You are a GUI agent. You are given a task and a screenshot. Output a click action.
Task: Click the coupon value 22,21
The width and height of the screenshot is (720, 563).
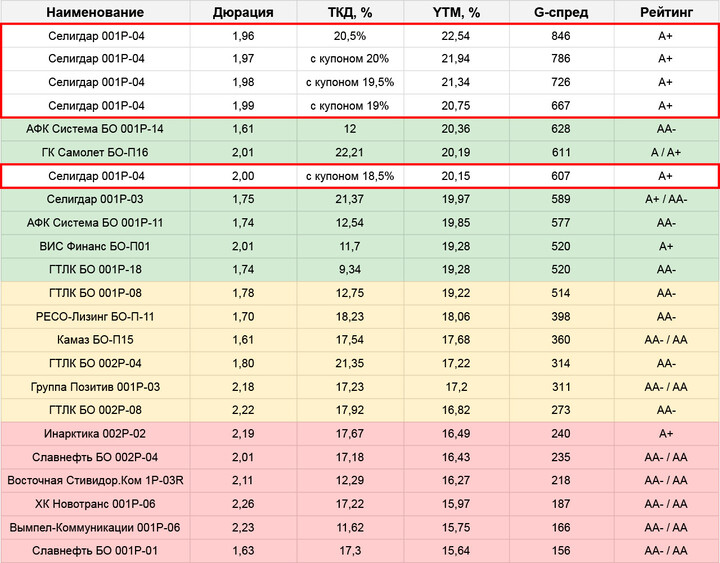[350, 152]
